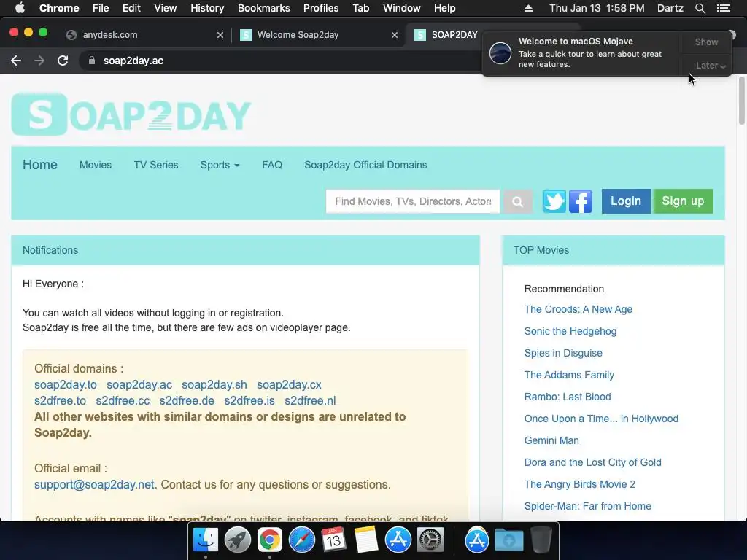Expand the Sports dropdown menu

pos(220,165)
